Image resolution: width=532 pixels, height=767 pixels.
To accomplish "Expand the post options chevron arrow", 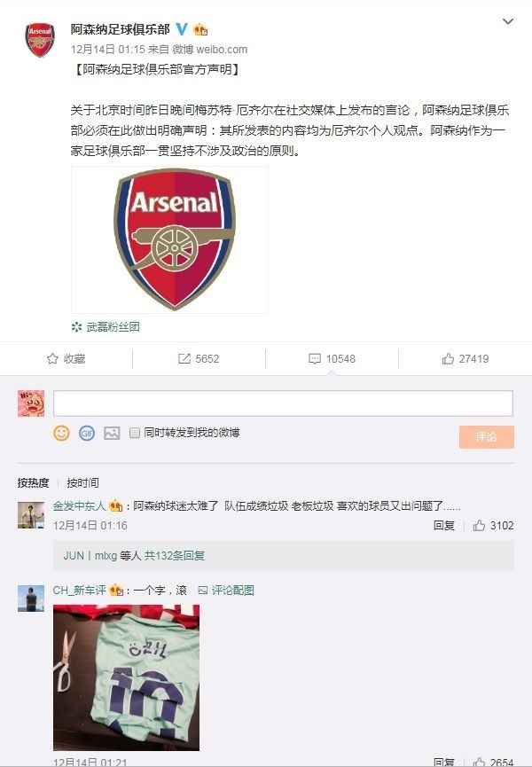I will click(x=507, y=21).
